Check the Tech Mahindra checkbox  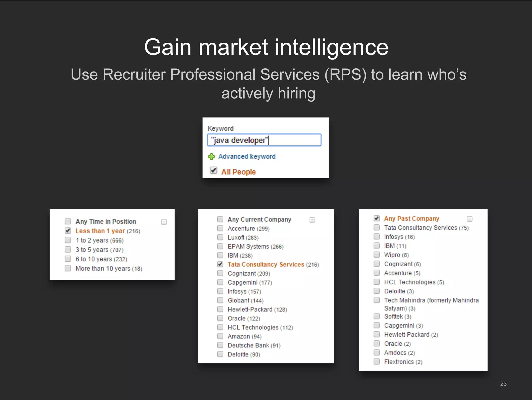(377, 300)
